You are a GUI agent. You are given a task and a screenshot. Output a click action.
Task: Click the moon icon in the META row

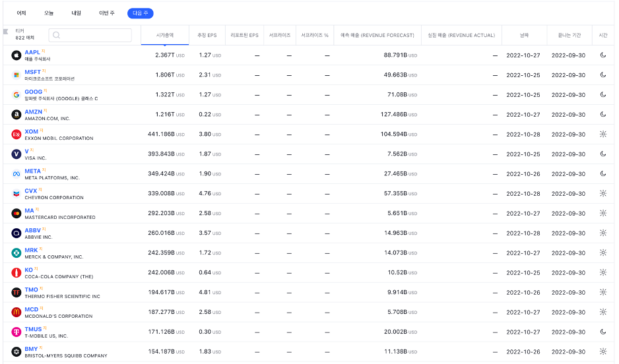[603, 173]
